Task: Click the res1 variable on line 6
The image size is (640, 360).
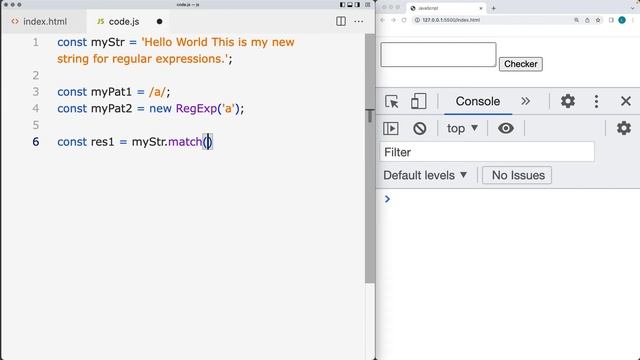Action: [102, 142]
